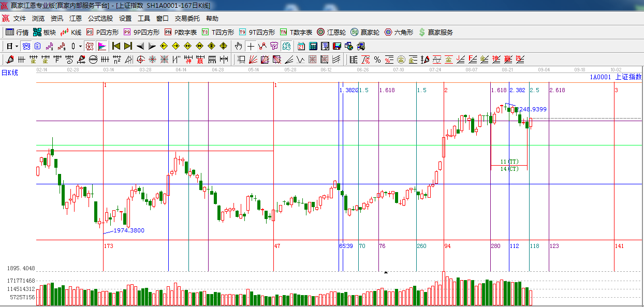Open the 行情 market quotes view
This screenshot has height=307, width=644.
click(17, 32)
